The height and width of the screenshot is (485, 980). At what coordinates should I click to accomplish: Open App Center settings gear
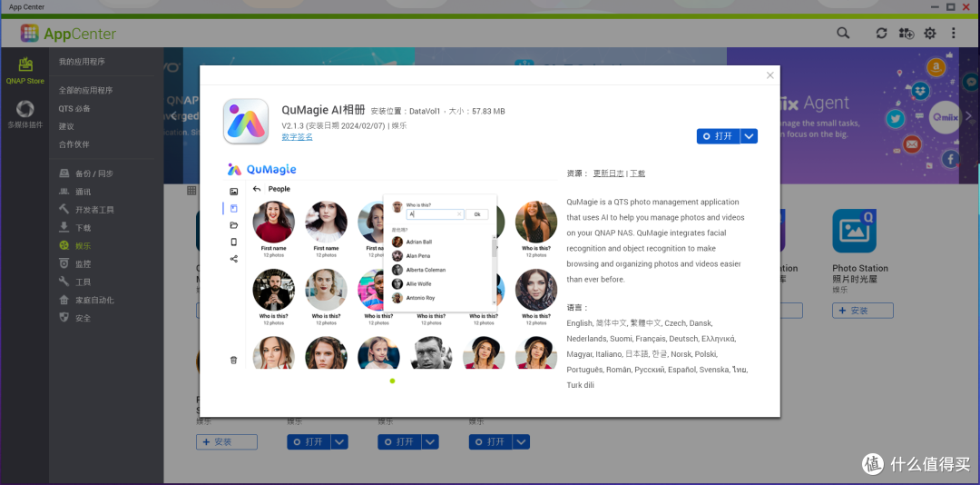pos(930,34)
